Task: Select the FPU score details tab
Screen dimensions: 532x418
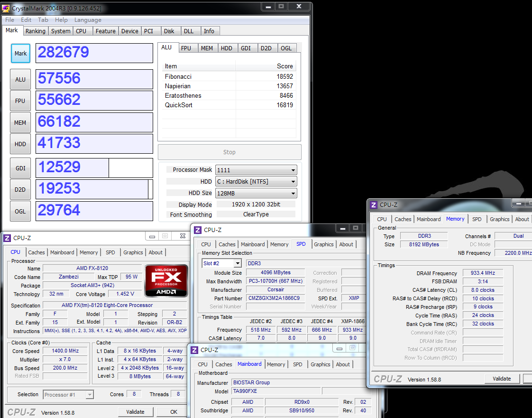Action: pyautogui.click(x=186, y=48)
